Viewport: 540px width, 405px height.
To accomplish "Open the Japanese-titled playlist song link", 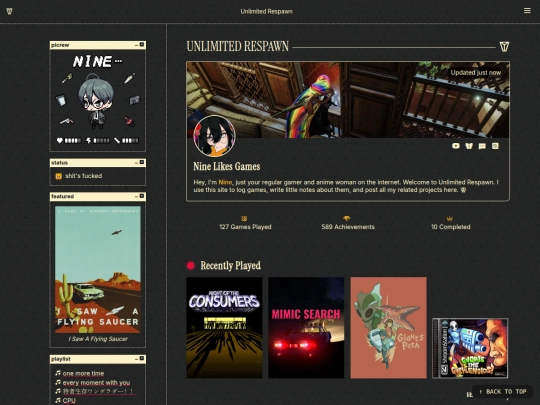I will (98, 392).
